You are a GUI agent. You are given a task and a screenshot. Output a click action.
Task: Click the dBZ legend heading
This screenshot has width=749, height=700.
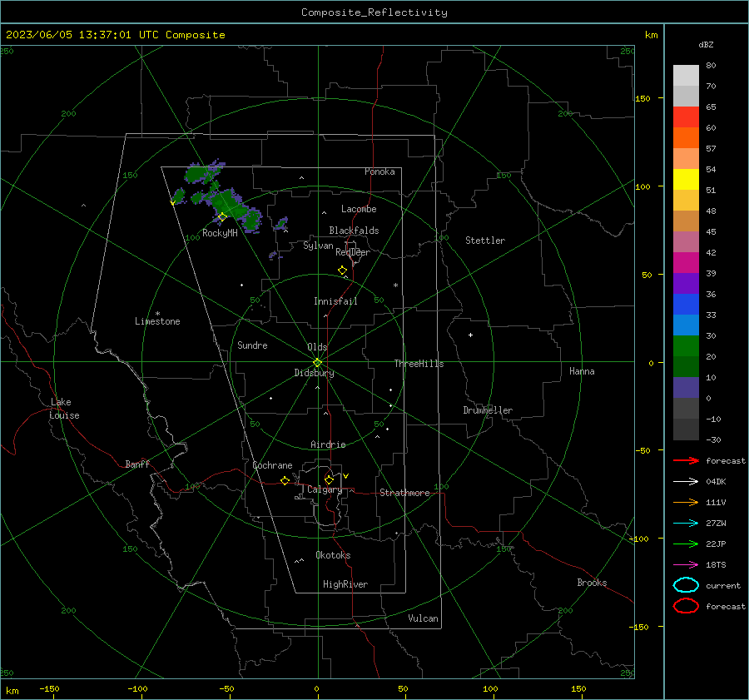706,44
